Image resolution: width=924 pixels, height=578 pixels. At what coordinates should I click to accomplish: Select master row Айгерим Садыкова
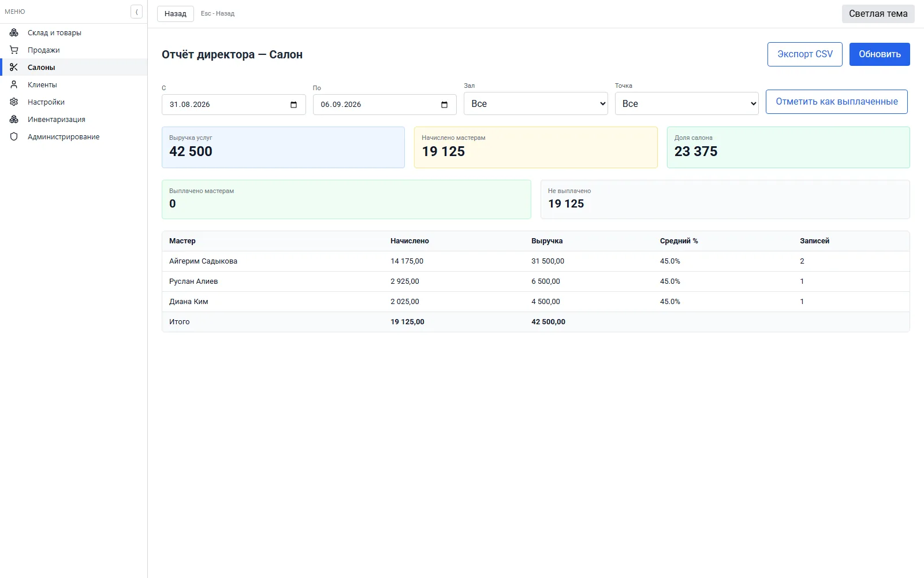tap(535, 261)
